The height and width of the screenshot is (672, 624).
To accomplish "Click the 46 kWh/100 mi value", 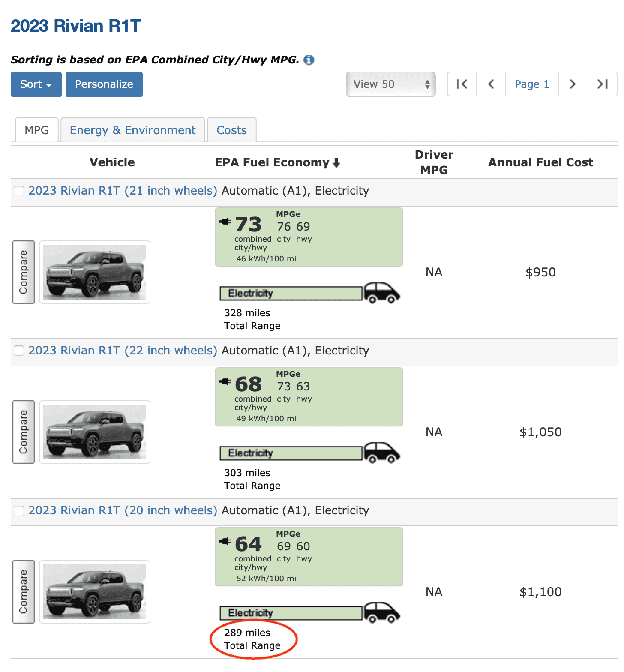I will pos(266,259).
